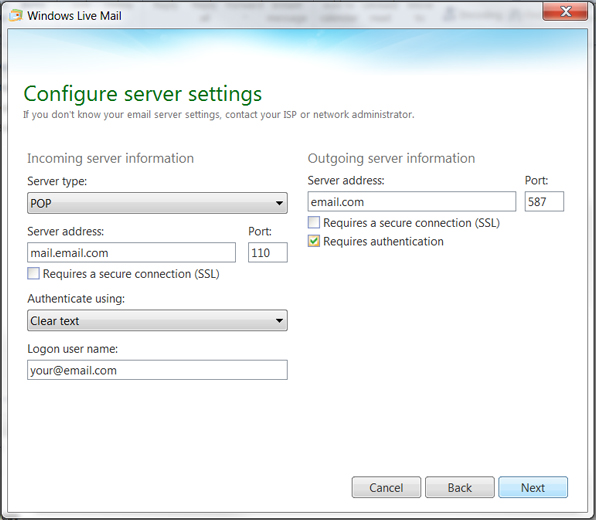Click outgoing server address field email.com
The height and width of the screenshot is (520, 596).
412,201
